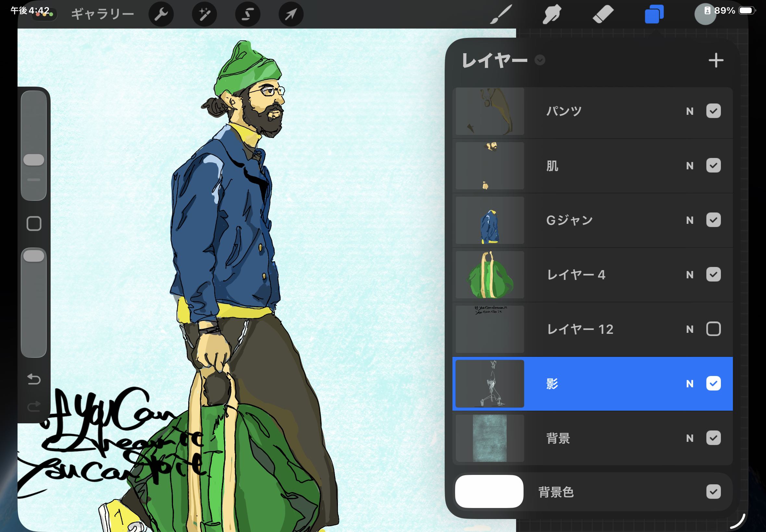The image size is (766, 532).
Task: Open the white 背景色 color swatch
Action: coord(489,492)
